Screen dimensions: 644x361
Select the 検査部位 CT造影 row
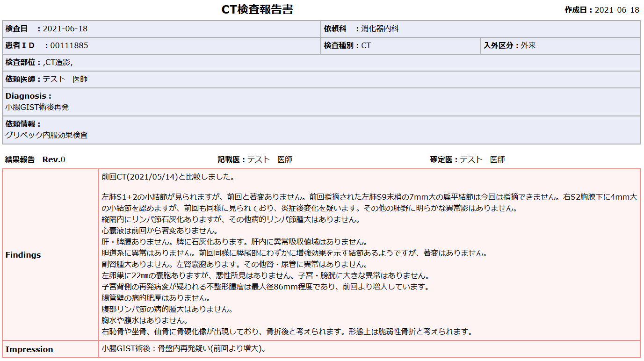39,63
